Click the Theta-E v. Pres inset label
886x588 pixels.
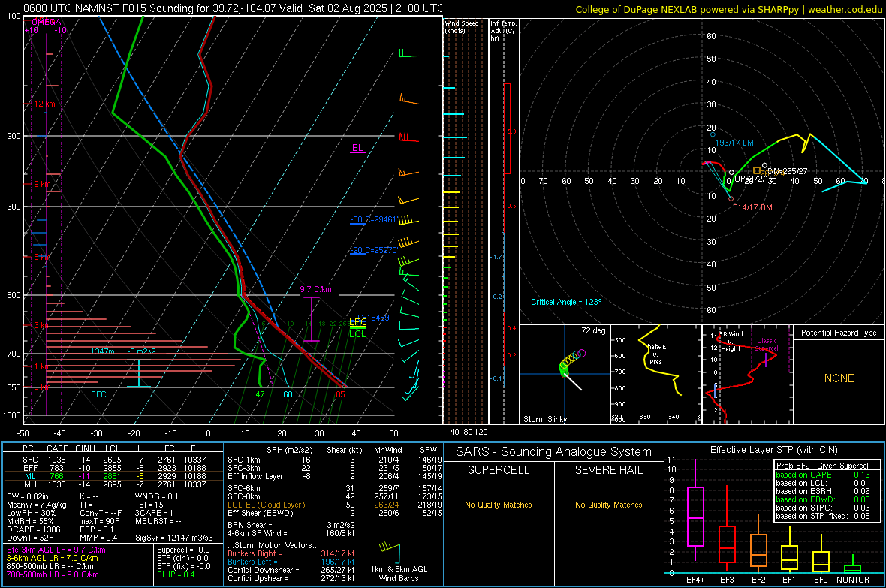pyautogui.click(x=655, y=354)
